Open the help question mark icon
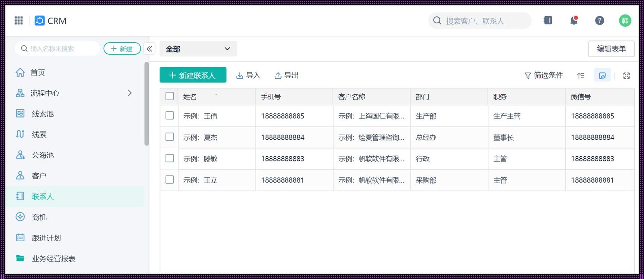Image resolution: width=644 pixels, height=279 pixels. click(x=599, y=21)
